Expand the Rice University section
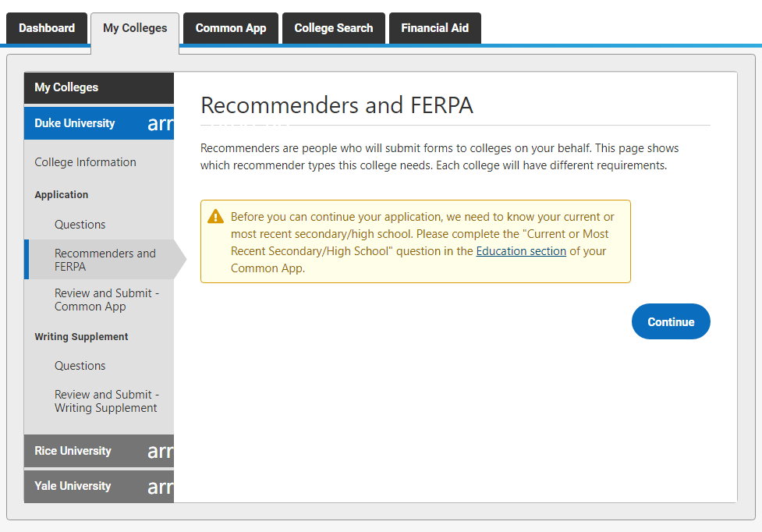The height and width of the screenshot is (532, 762). (99, 451)
